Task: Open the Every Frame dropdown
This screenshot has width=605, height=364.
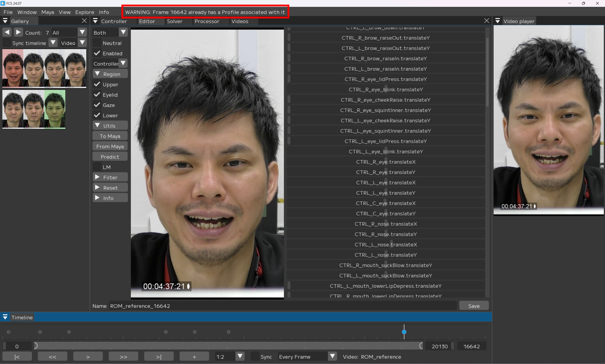Action: click(332, 356)
